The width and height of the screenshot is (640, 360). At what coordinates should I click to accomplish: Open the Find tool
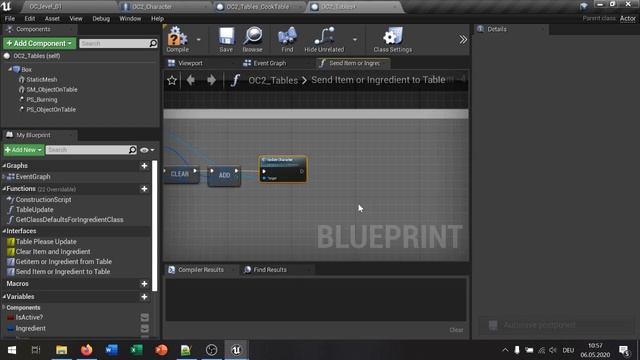[287, 40]
